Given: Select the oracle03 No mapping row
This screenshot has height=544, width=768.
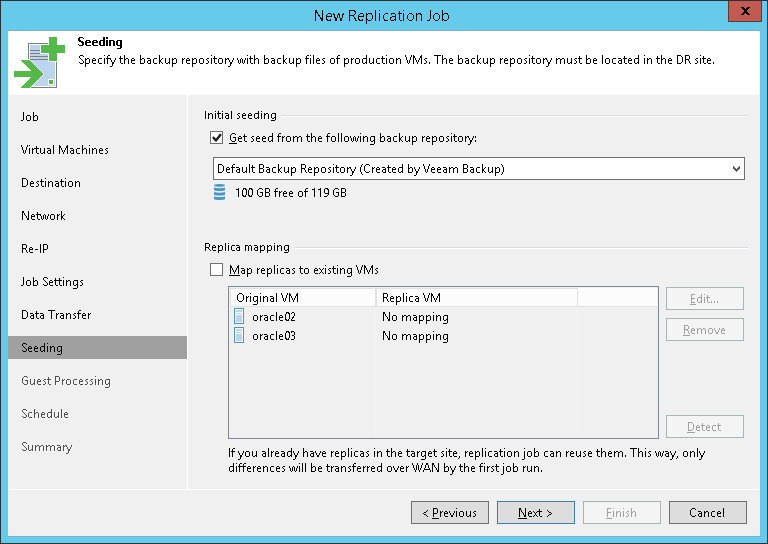Looking at the screenshot, I should [415, 336].
